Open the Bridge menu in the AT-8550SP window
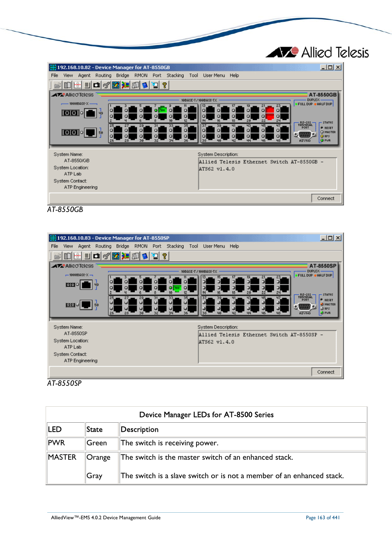Viewport: 392px width, 555px height. (122, 246)
